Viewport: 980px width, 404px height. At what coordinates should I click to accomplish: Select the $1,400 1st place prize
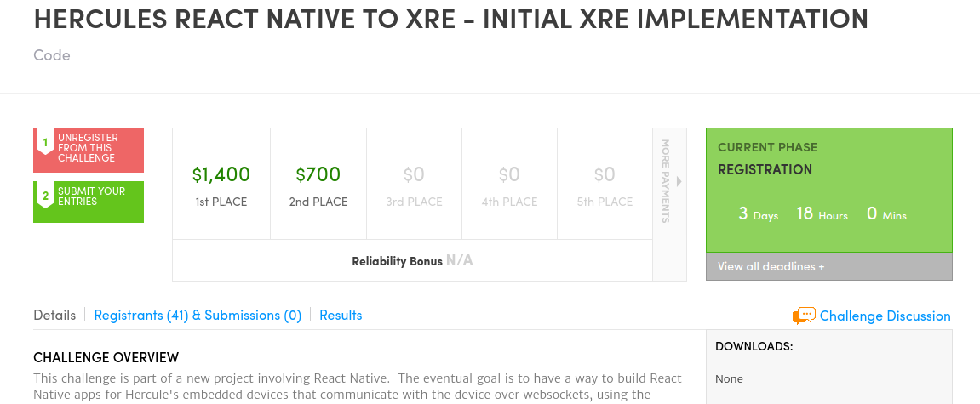point(221,185)
